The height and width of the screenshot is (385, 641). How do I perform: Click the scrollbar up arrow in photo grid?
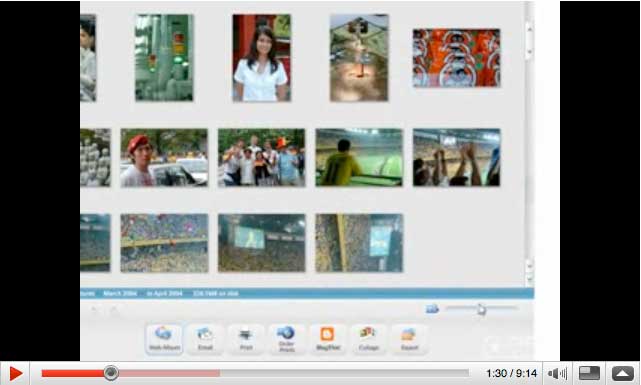(529, 29)
